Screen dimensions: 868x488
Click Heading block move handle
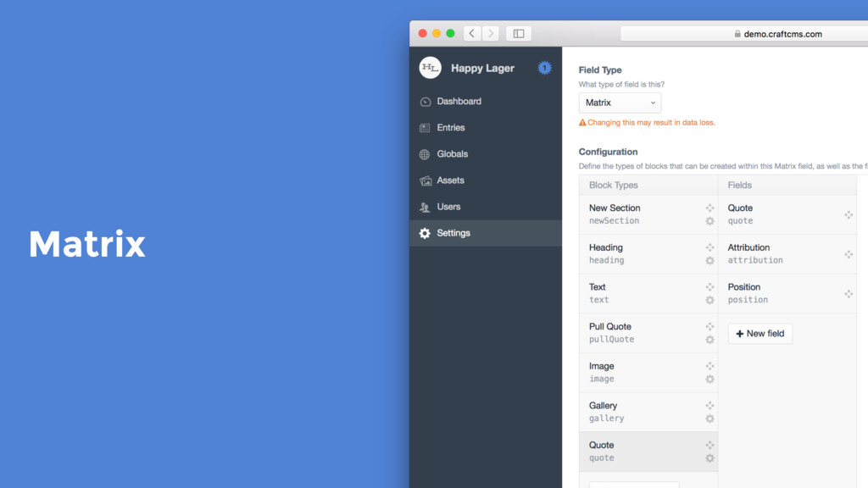[x=709, y=247]
